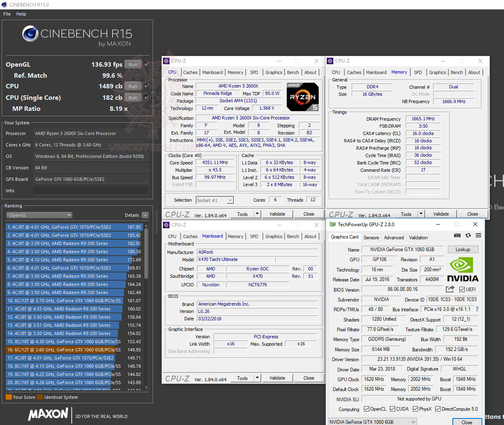Open the Socket #1 selection dropdown
Image resolution: width=504 pixels, height=425 pixels.
pyautogui.click(x=215, y=200)
